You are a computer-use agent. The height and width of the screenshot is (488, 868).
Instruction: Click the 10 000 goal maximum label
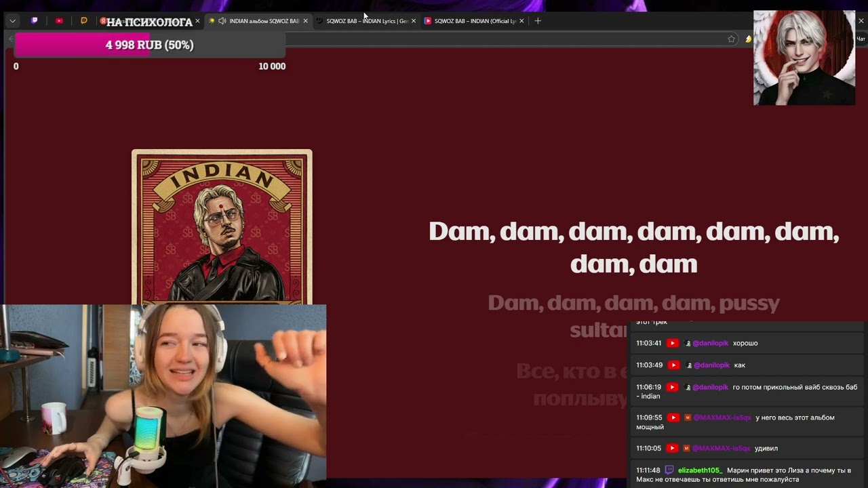tap(272, 66)
